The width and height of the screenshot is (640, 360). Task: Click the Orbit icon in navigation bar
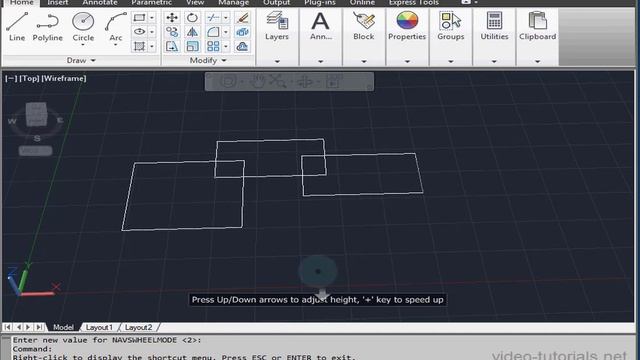(305, 82)
